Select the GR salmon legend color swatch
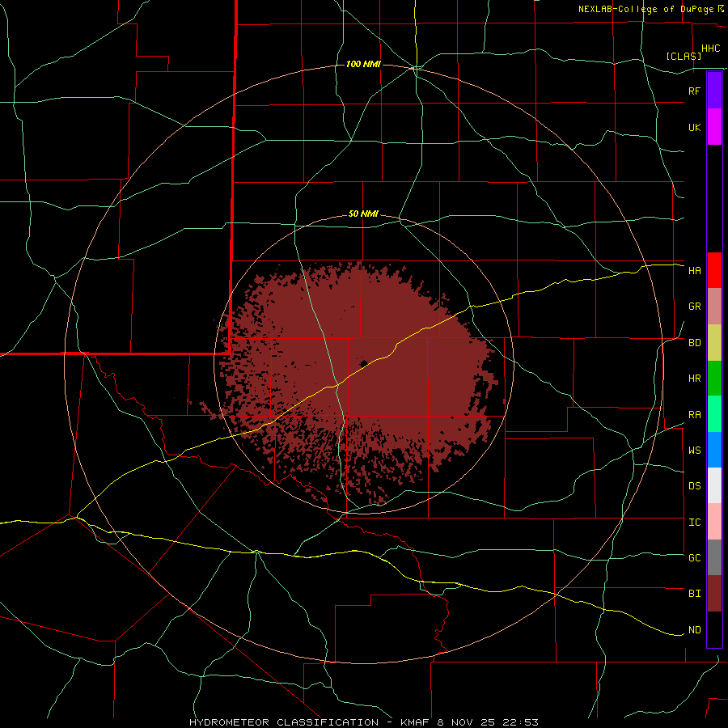 [714, 306]
